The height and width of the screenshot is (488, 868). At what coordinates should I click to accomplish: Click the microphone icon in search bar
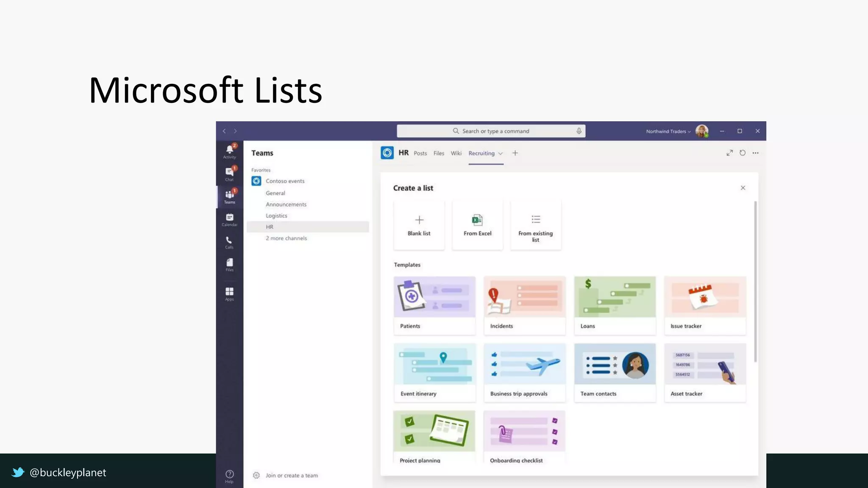coord(579,131)
